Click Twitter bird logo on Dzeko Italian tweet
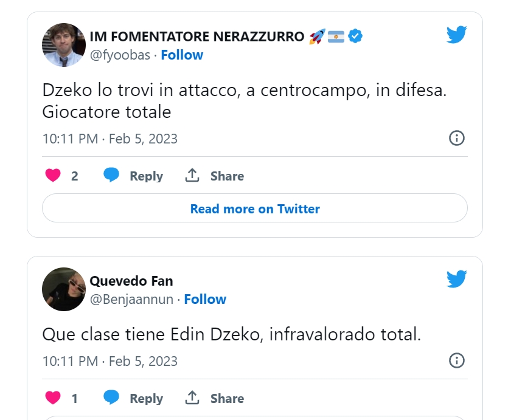This screenshot has width=511, height=420. (x=456, y=35)
